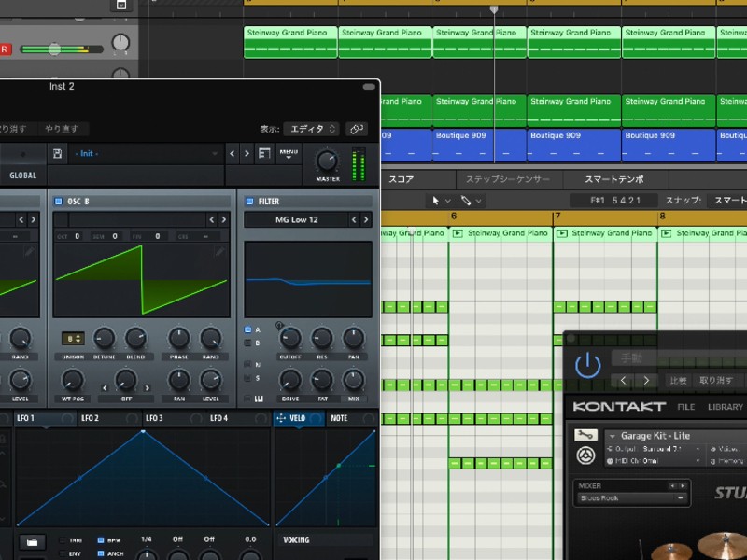Toggle OSC B enable switch
The height and width of the screenshot is (560, 747).
point(59,202)
